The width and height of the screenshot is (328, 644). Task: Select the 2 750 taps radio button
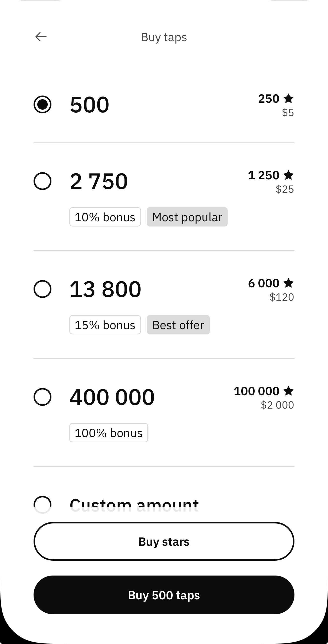pos(42,181)
